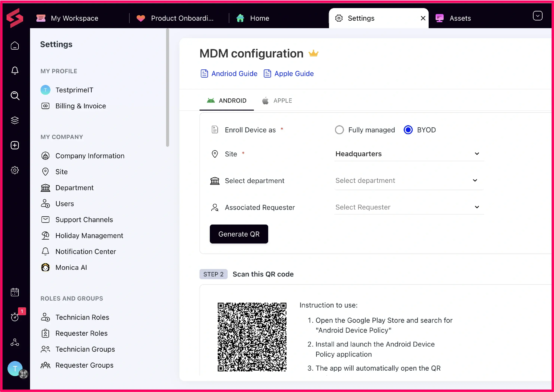Click the crown premium icon beside MDM configuration
The image size is (554, 392).
[313, 53]
